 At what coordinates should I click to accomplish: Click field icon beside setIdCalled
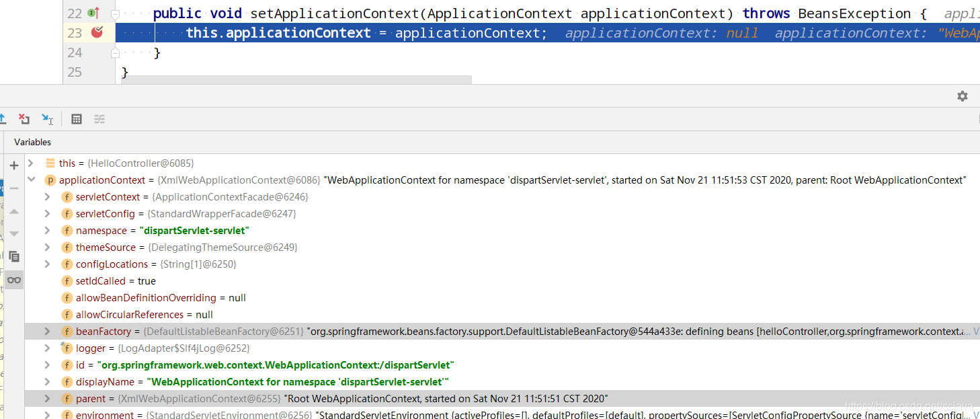67,281
